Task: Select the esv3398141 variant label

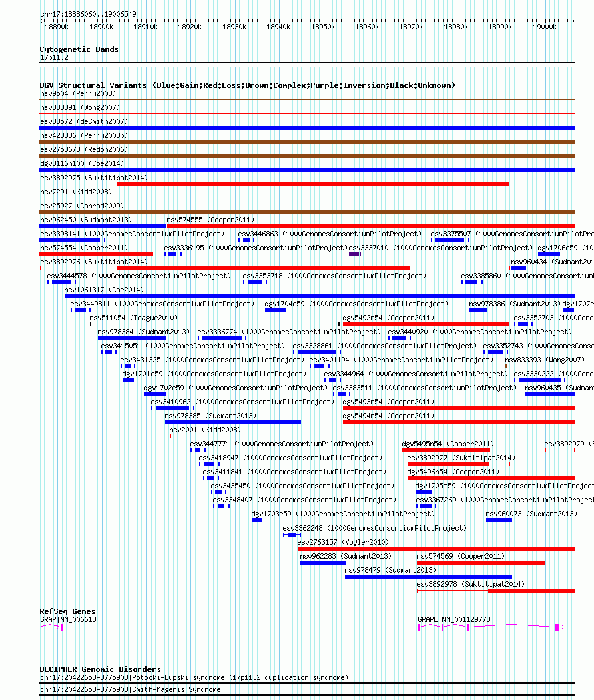Action: click(x=132, y=234)
